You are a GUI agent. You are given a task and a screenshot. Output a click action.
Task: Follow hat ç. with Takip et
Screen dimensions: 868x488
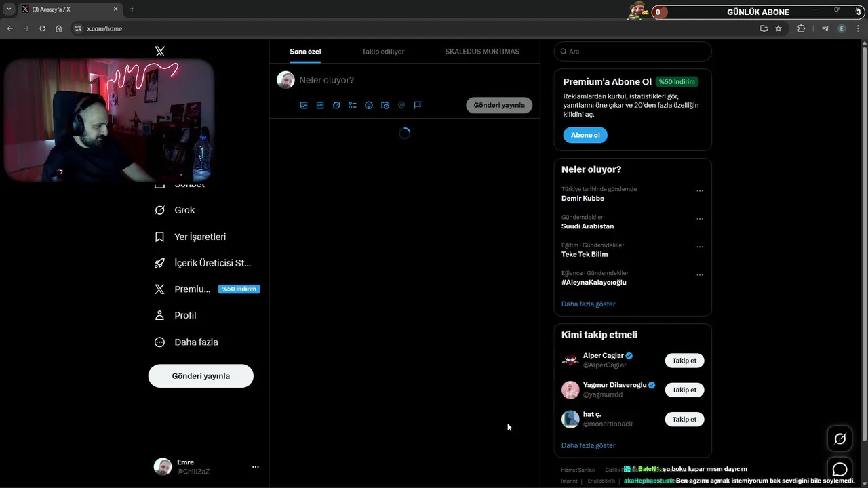tap(684, 419)
